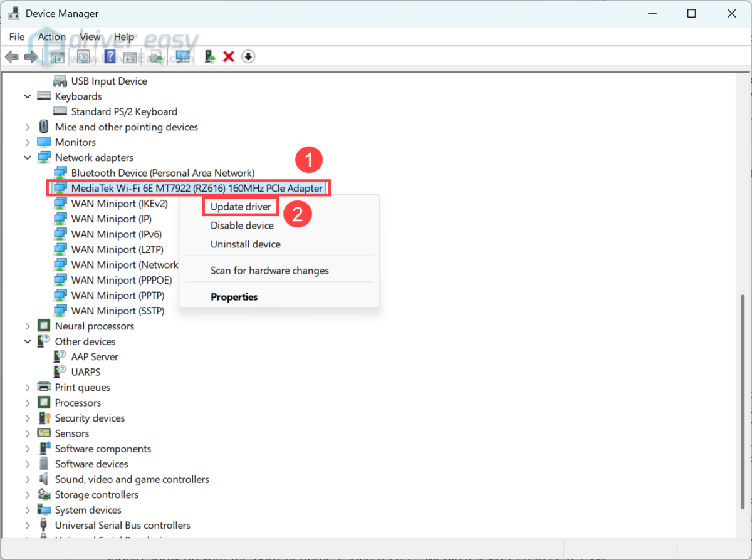Choose Update driver from the context menu
This screenshot has height=560, width=752.
(x=241, y=207)
